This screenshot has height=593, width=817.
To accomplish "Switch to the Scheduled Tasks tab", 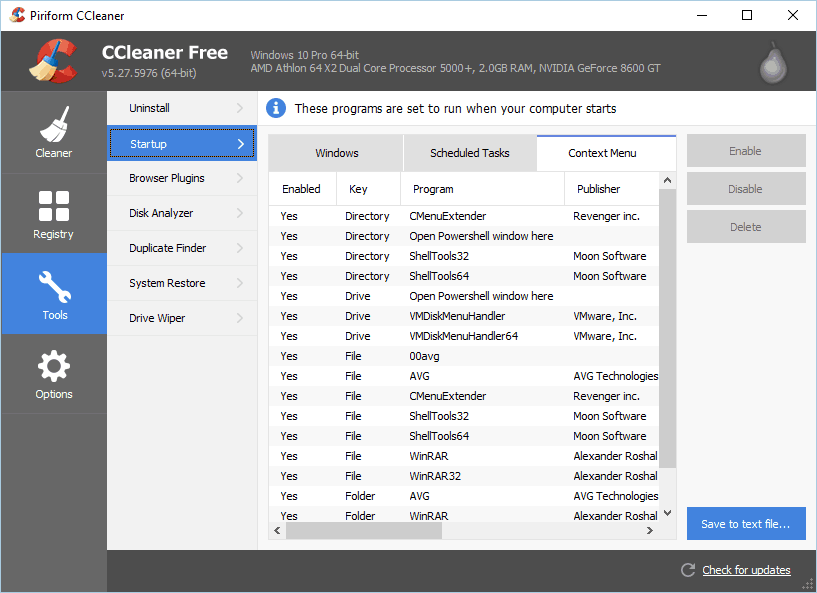I will pos(469,153).
